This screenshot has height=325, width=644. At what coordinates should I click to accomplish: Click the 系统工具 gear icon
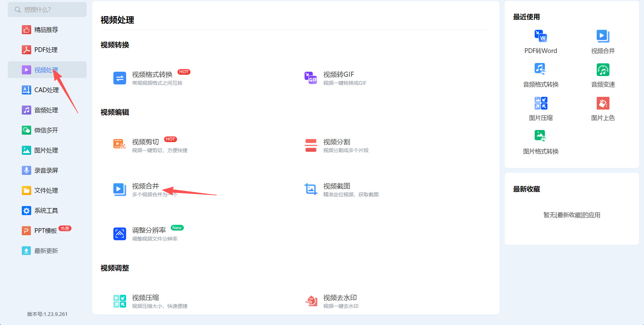pos(26,210)
